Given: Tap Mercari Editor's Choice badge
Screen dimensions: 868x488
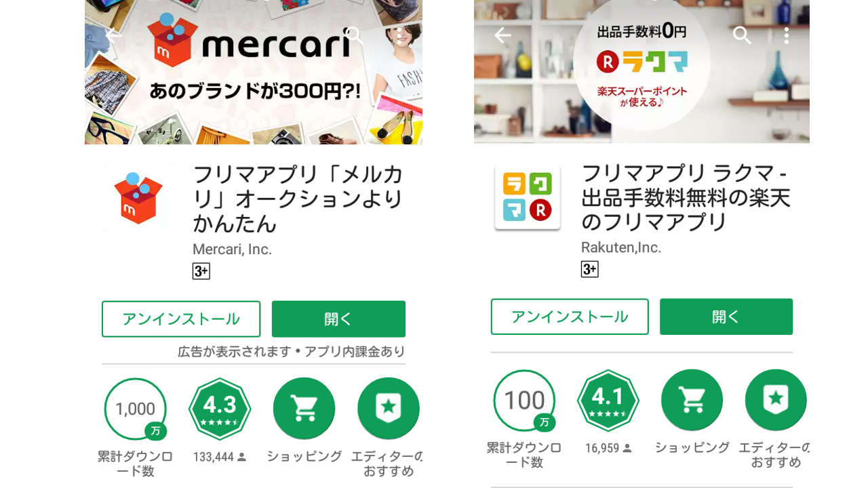Looking at the screenshot, I should (389, 409).
